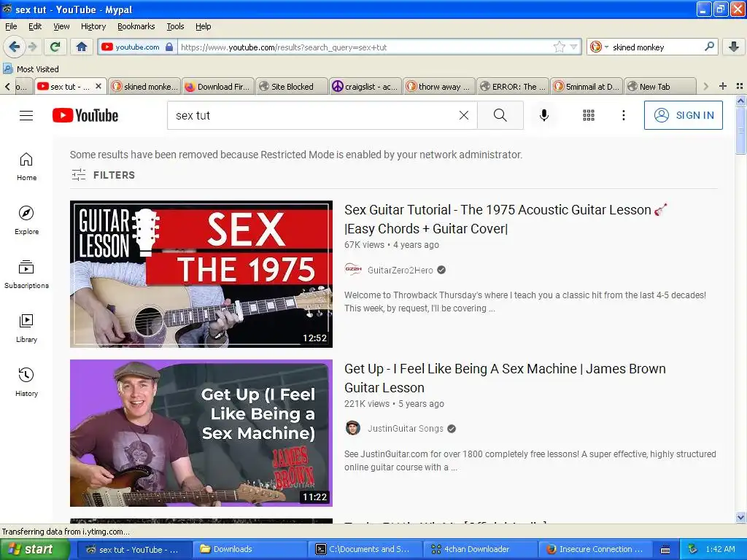Viewport: 747px width, 560px height.
Task: Open the browser home page icon
Action: click(82, 47)
